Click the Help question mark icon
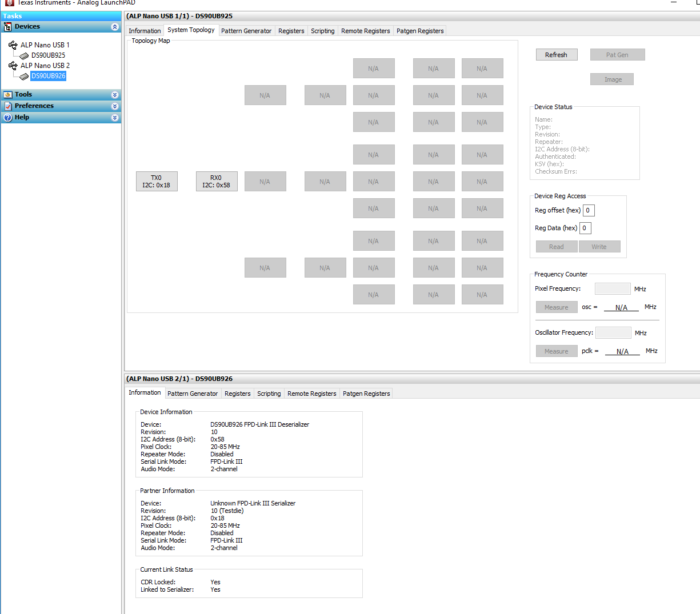Image resolution: width=700 pixels, height=614 pixels. point(7,117)
